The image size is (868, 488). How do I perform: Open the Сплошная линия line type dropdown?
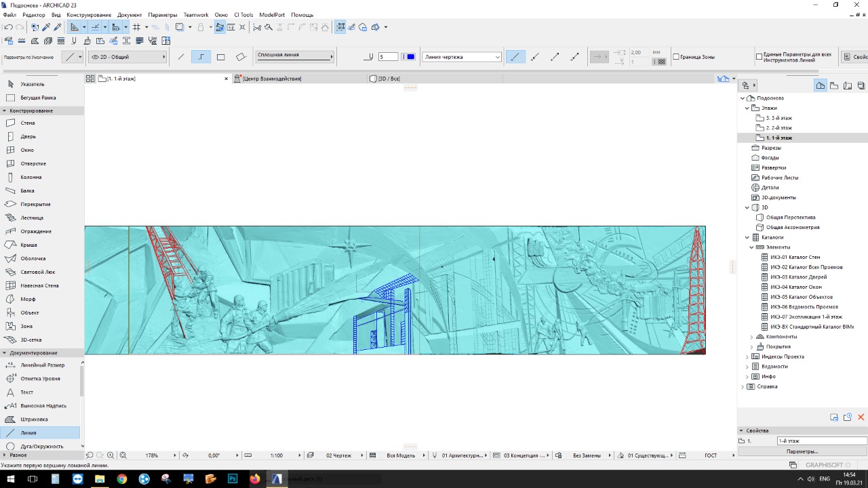pyautogui.click(x=295, y=56)
